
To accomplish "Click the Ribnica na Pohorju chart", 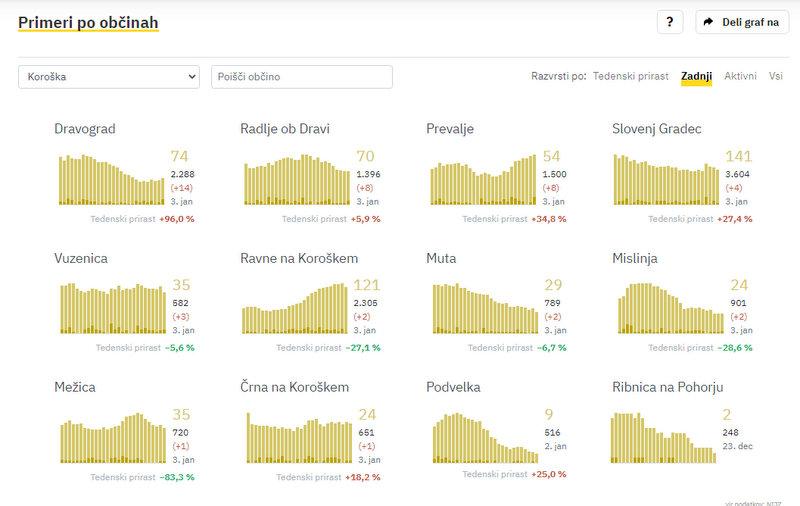I will [662, 438].
